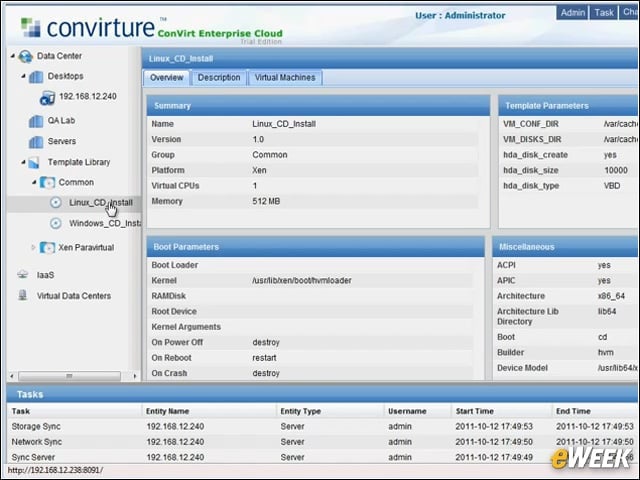Click the Memory value 512 MB
The height and width of the screenshot is (480, 640).
pyautogui.click(x=266, y=201)
